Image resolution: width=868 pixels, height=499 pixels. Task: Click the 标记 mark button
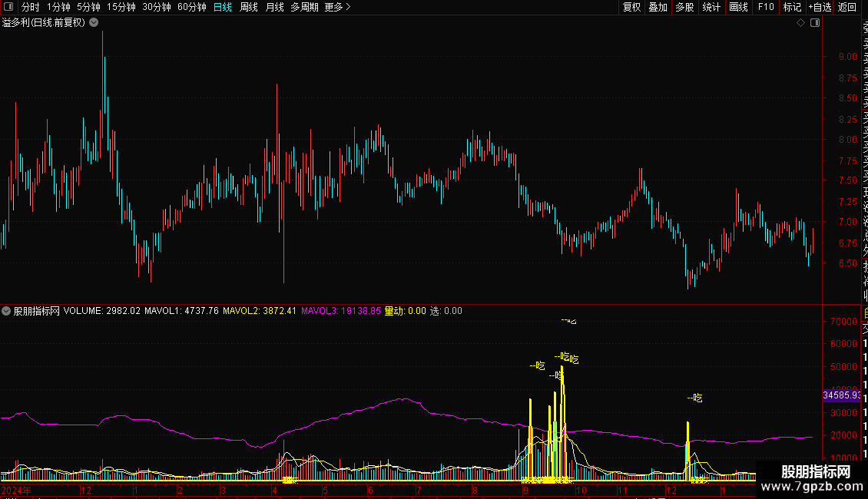pyautogui.click(x=792, y=7)
